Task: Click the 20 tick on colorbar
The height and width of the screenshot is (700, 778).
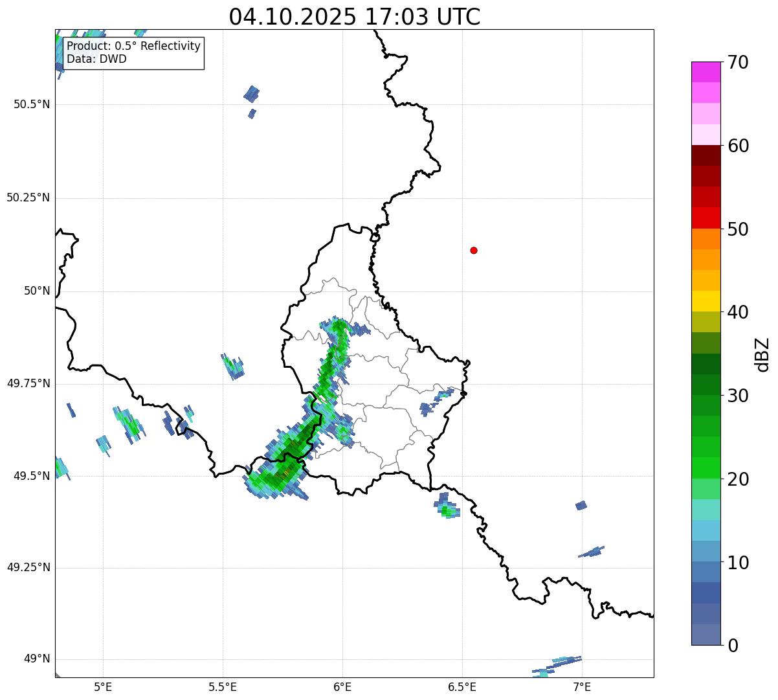Action: coord(738,479)
